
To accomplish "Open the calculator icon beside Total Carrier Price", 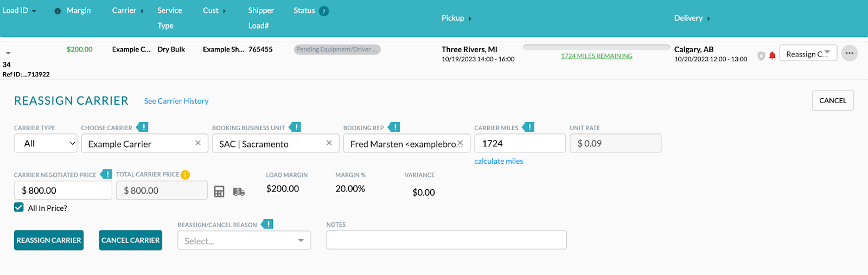I will pyautogui.click(x=219, y=191).
